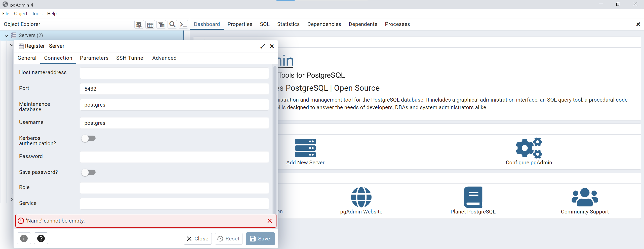The width and height of the screenshot is (644, 249).
Task: Switch to the General tab
Action: 27,58
